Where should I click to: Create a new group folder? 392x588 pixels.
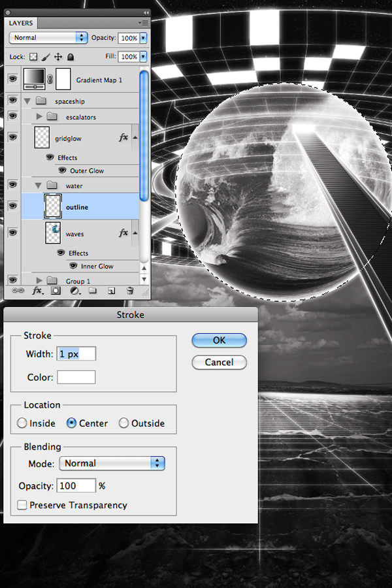pyautogui.click(x=93, y=291)
